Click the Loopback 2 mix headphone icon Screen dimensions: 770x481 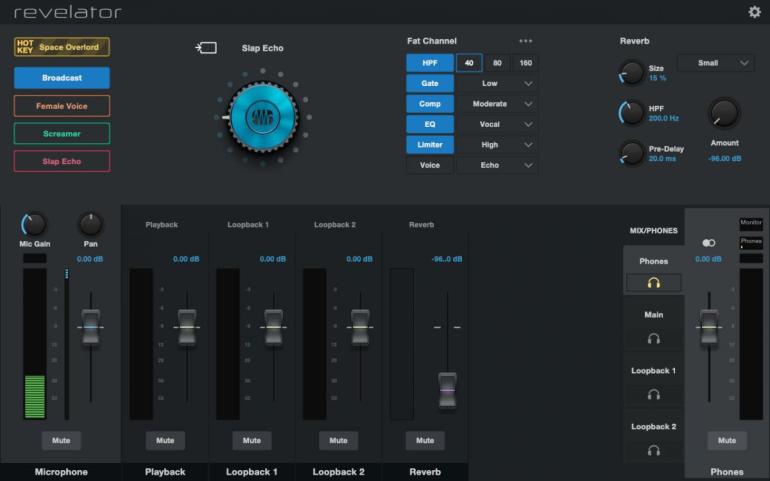pos(653,450)
